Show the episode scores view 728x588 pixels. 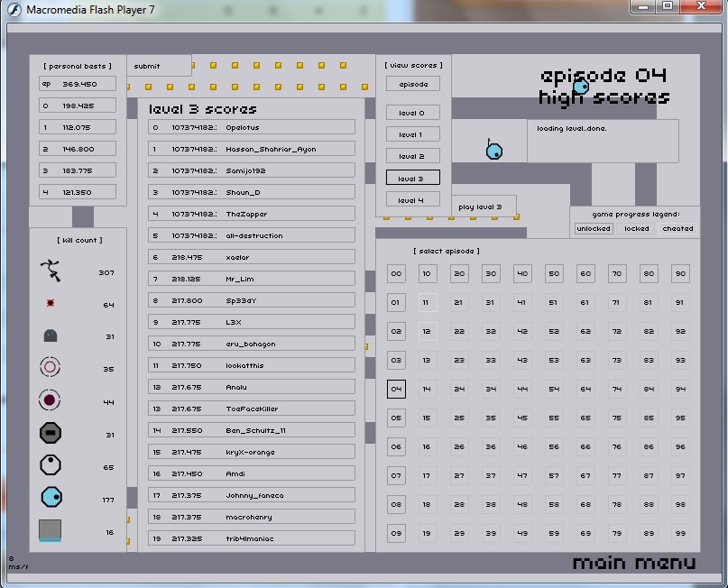(x=412, y=84)
